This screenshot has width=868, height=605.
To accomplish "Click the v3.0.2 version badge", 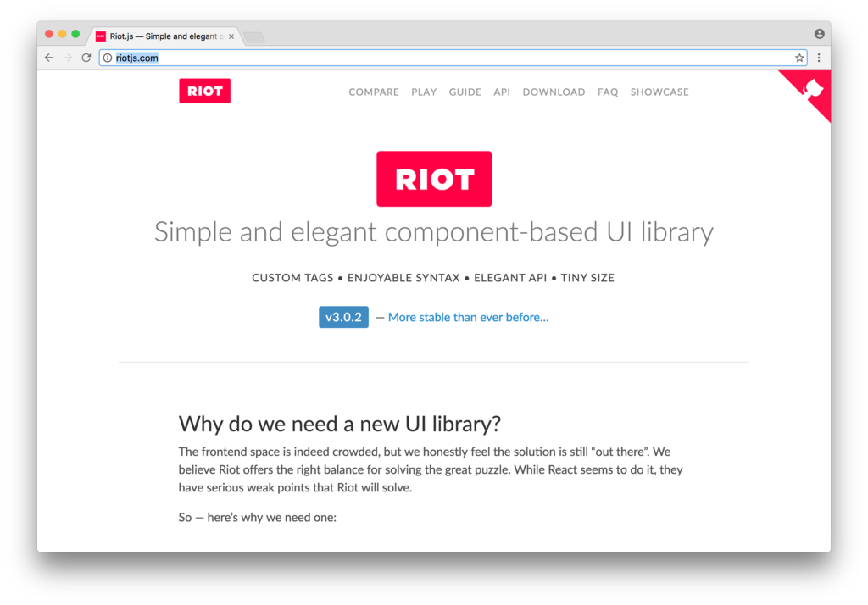I will click(343, 317).
